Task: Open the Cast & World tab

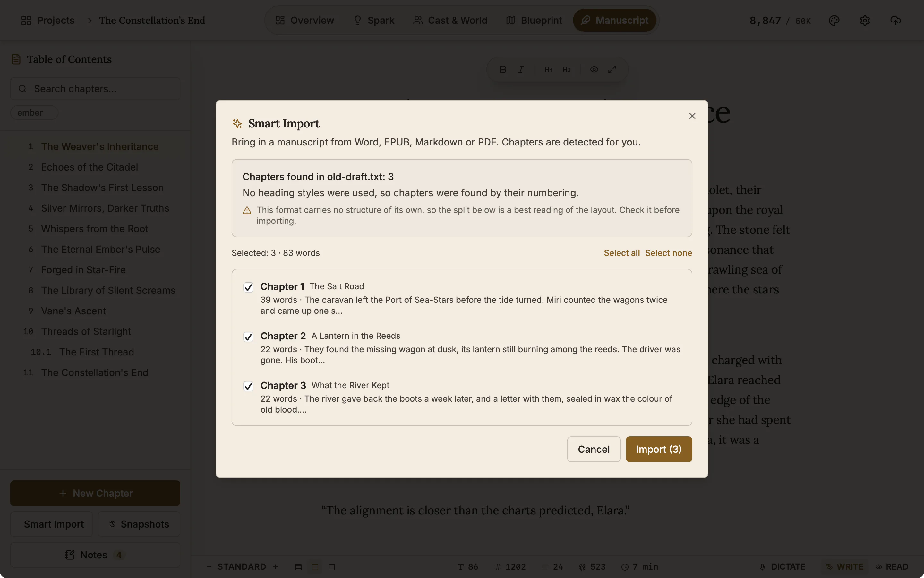Action: [450, 20]
